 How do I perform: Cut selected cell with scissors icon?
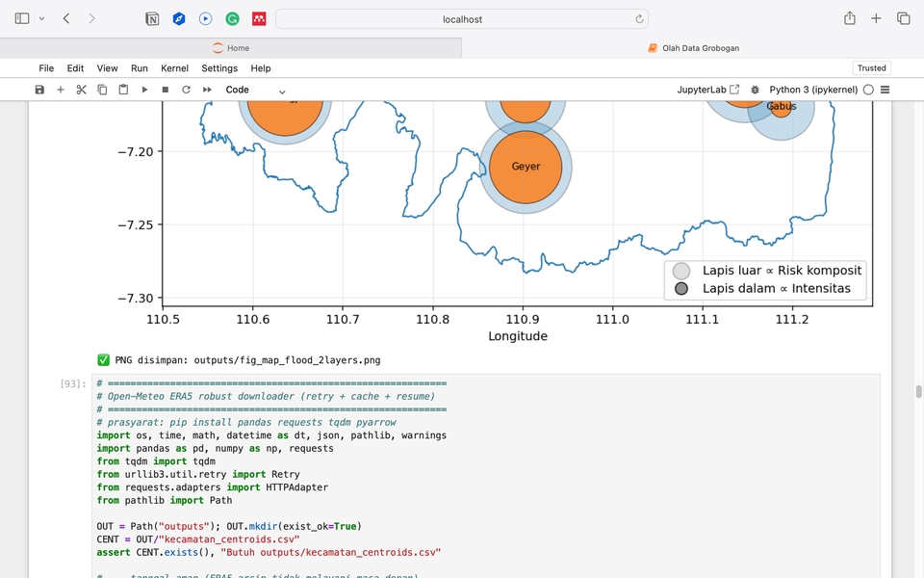pyautogui.click(x=82, y=90)
